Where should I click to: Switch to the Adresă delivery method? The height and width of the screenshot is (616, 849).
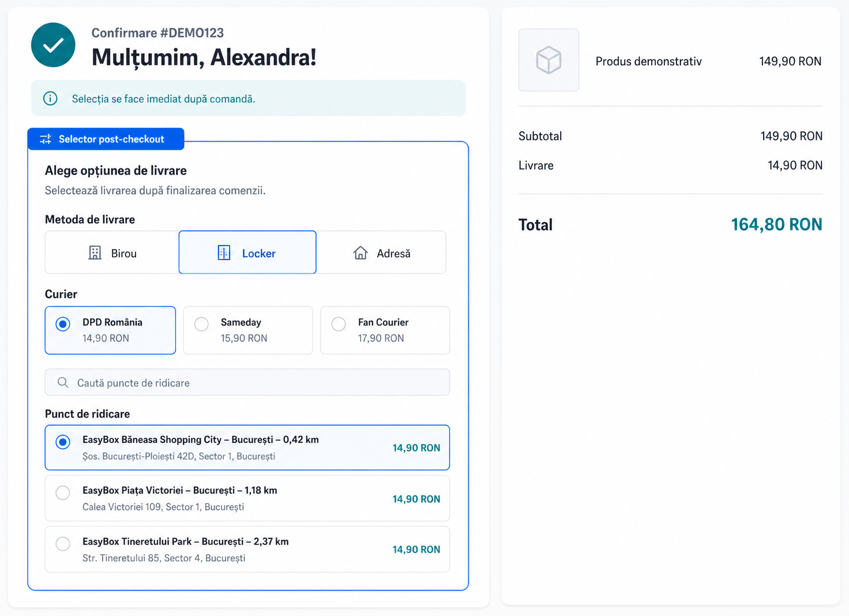(x=381, y=253)
